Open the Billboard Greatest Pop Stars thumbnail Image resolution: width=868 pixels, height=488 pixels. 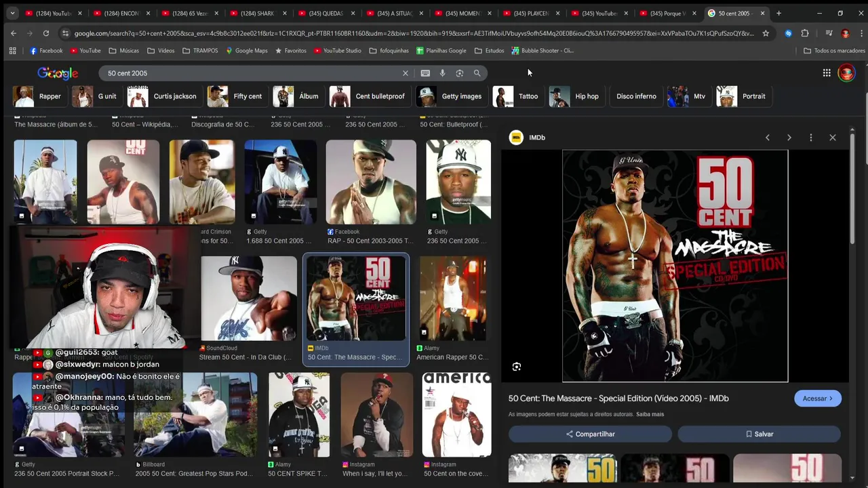tap(195, 415)
